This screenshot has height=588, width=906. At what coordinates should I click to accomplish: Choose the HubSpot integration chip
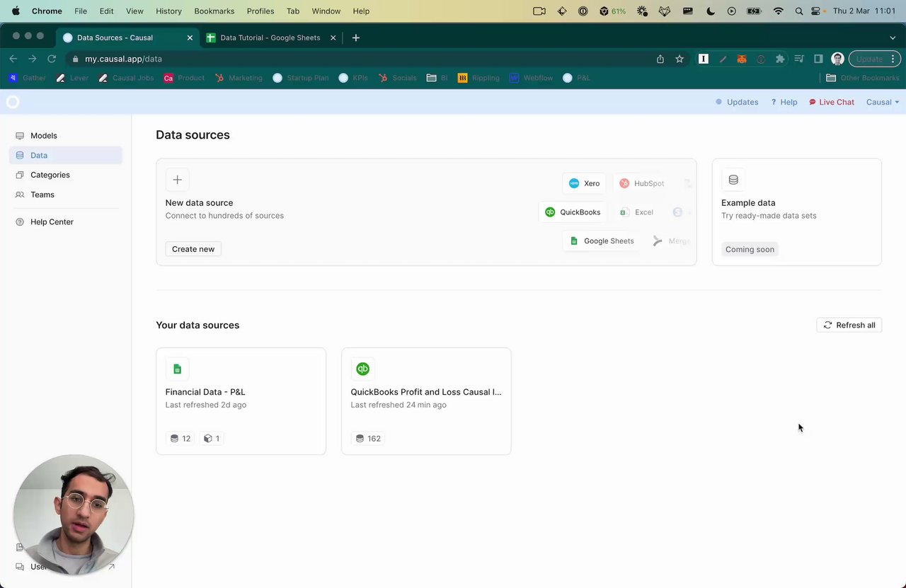click(642, 183)
